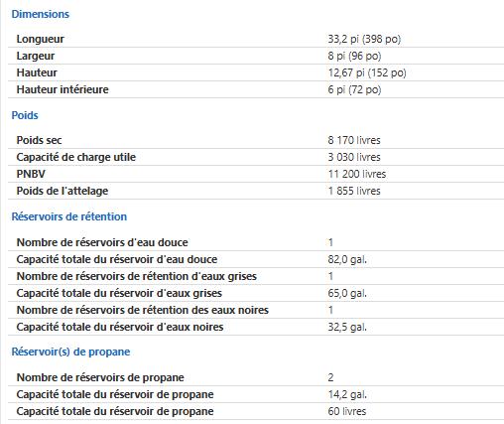Click the 33,2 pi (398 po) value
504x424 pixels.
tap(364, 39)
